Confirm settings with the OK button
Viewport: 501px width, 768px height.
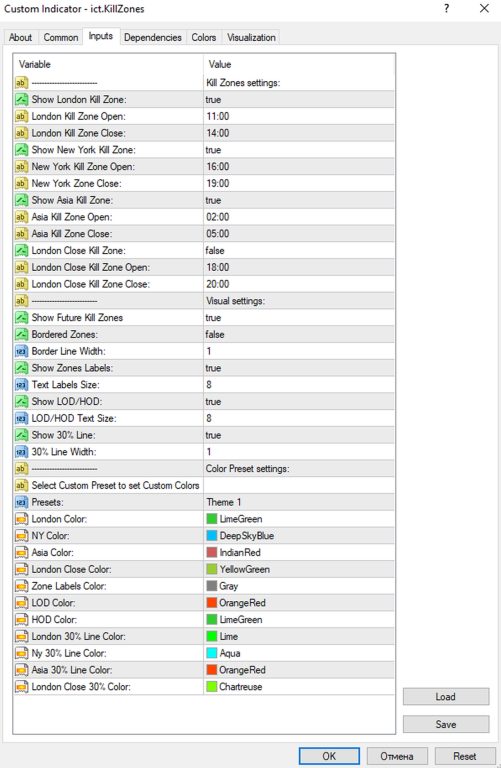329,756
